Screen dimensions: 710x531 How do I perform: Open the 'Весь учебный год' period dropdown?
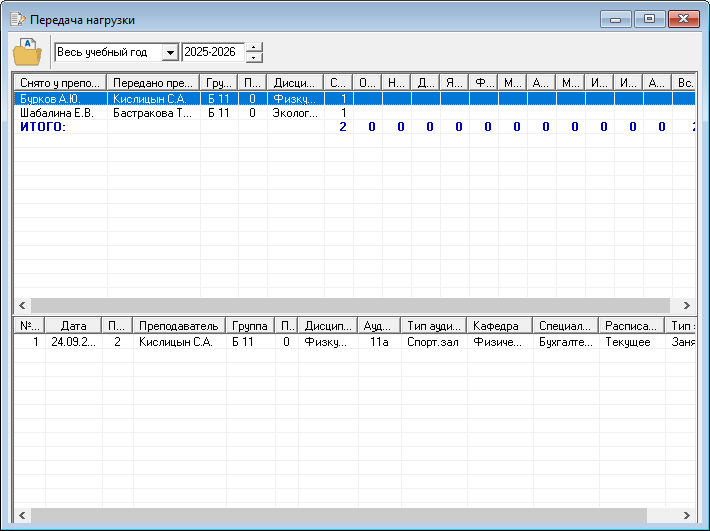coord(169,52)
